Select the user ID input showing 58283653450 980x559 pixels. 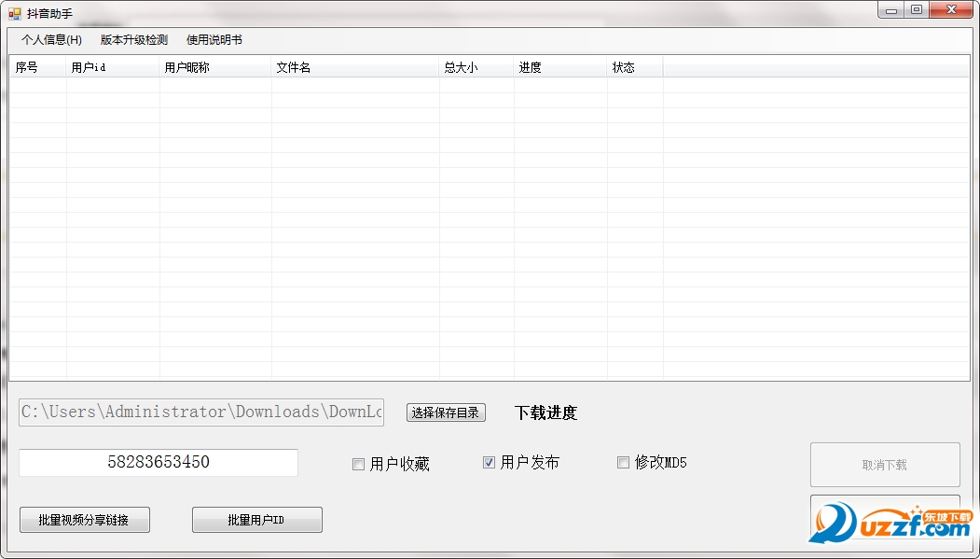click(x=158, y=462)
